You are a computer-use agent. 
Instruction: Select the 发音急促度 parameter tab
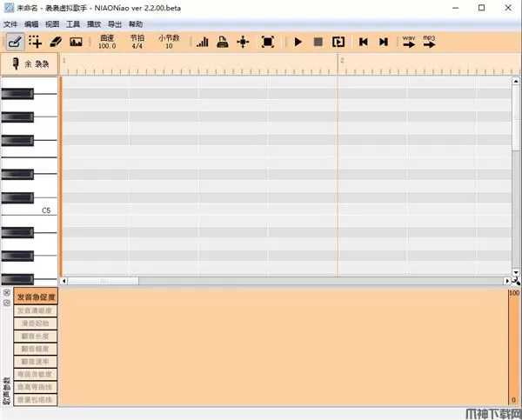pyautogui.click(x=36, y=297)
